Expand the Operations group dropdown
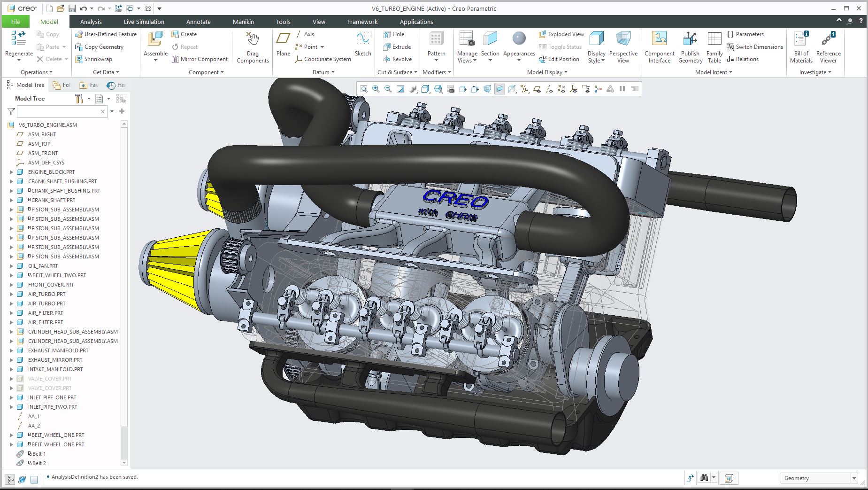868x490 pixels. (x=37, y=72)
